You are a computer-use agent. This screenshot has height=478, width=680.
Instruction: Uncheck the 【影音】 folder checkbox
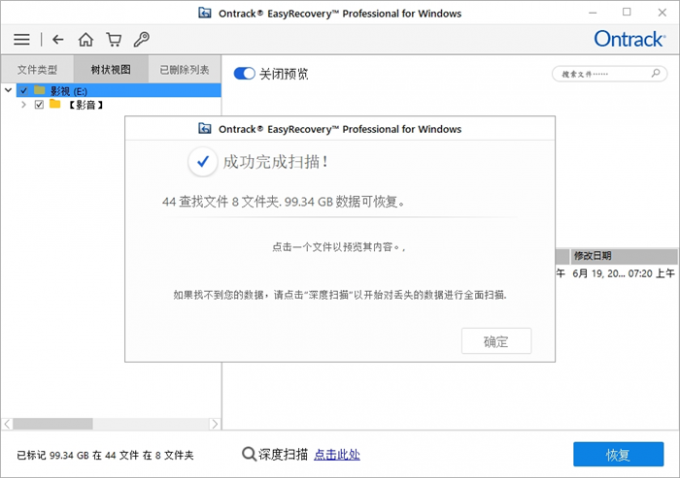tap(39, 104)
